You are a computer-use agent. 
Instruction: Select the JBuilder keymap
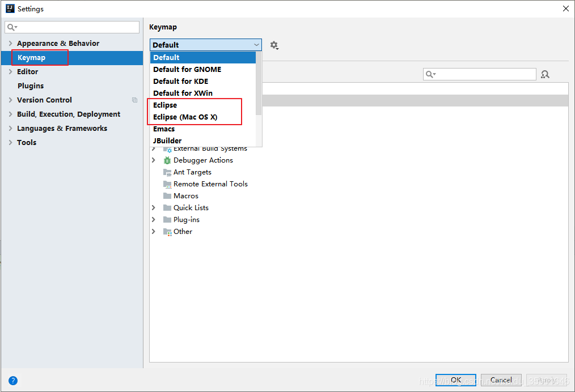[203, 140]
